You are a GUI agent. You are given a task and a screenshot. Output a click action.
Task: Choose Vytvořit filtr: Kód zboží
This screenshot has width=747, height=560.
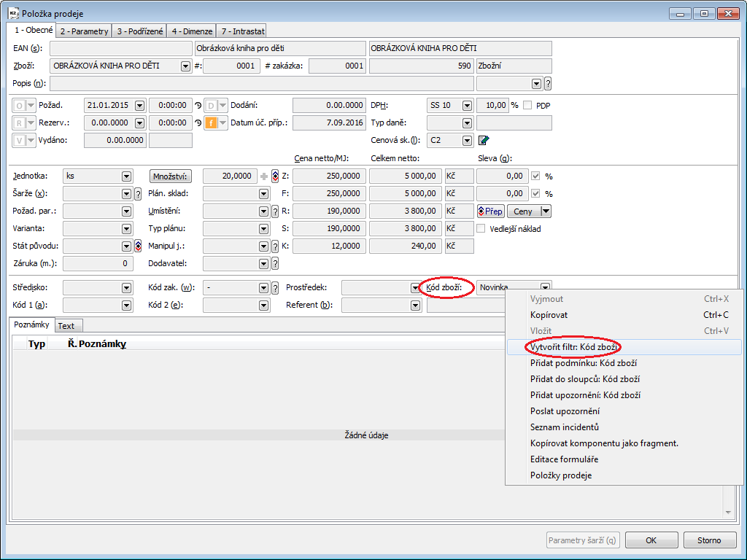coord(624,347)
